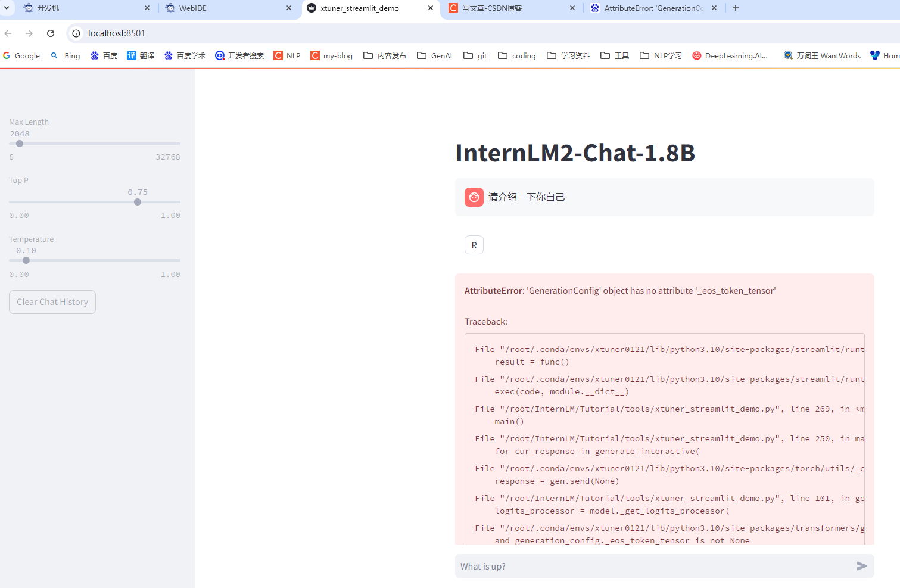Click the Temperature slider handle
This screenshot has height=588, width=900.
tap(26, 260)
